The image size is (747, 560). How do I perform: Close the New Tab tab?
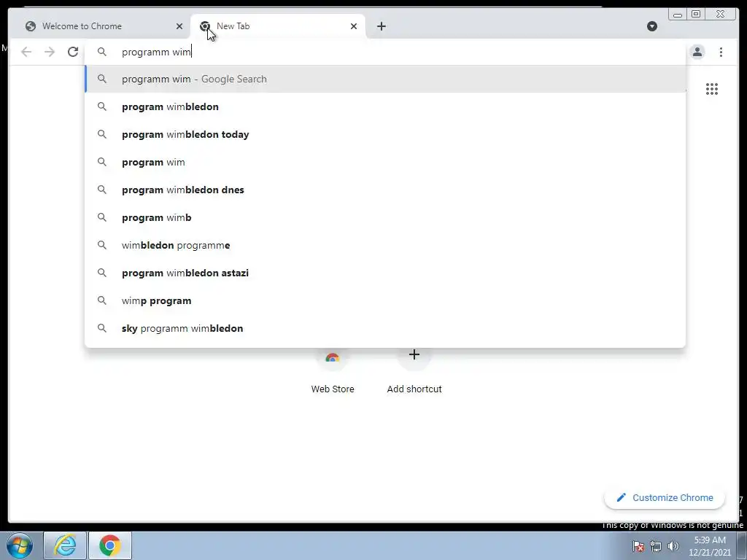click(354, 26)
